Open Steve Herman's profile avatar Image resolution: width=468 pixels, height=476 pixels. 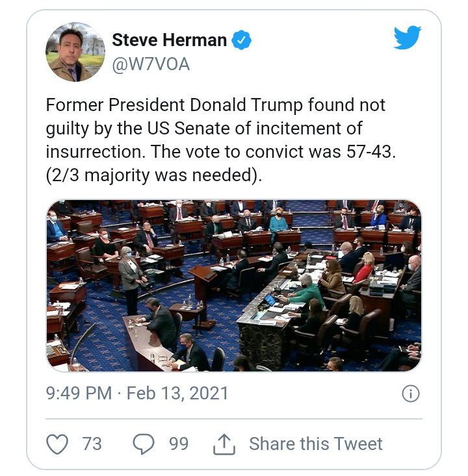tap(75, 52)
